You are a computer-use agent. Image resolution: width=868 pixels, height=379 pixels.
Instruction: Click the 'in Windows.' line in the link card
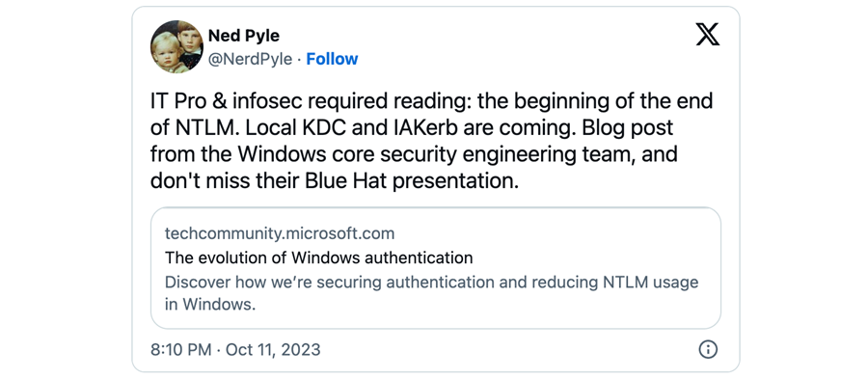click(210, 305)
